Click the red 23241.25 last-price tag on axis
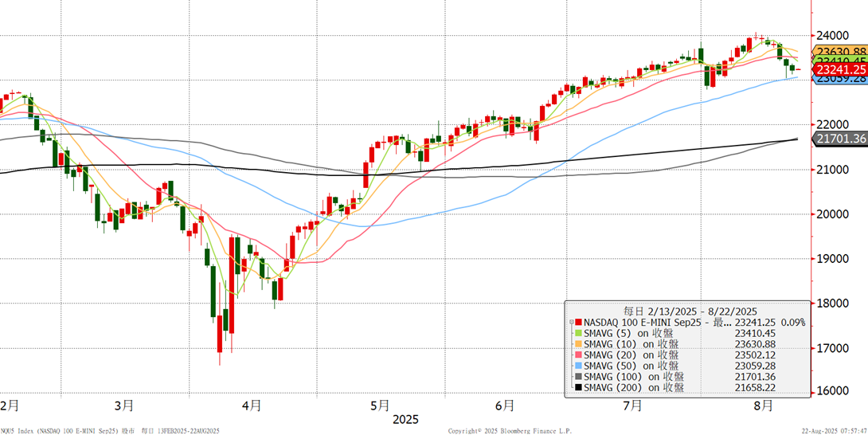This screenshot has width=868, height=435. pyautogui.click(x=840, y=69)
